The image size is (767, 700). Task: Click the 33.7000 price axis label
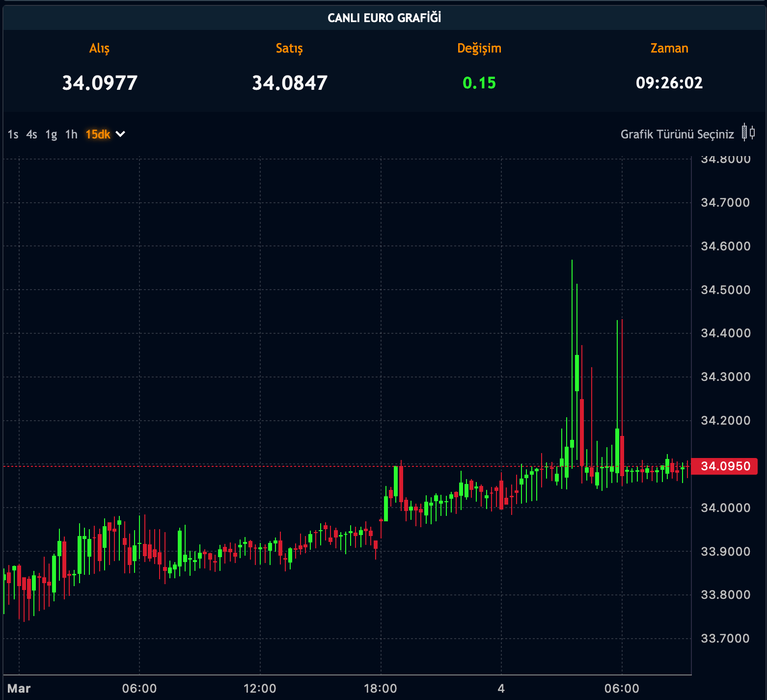tap(725, 638)
